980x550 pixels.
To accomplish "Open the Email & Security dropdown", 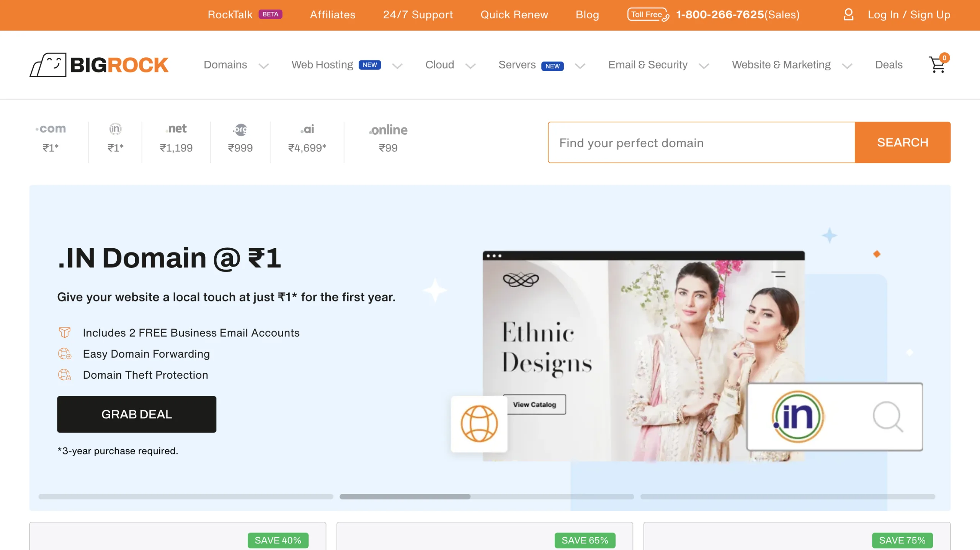I will click(x=658, y=65).
